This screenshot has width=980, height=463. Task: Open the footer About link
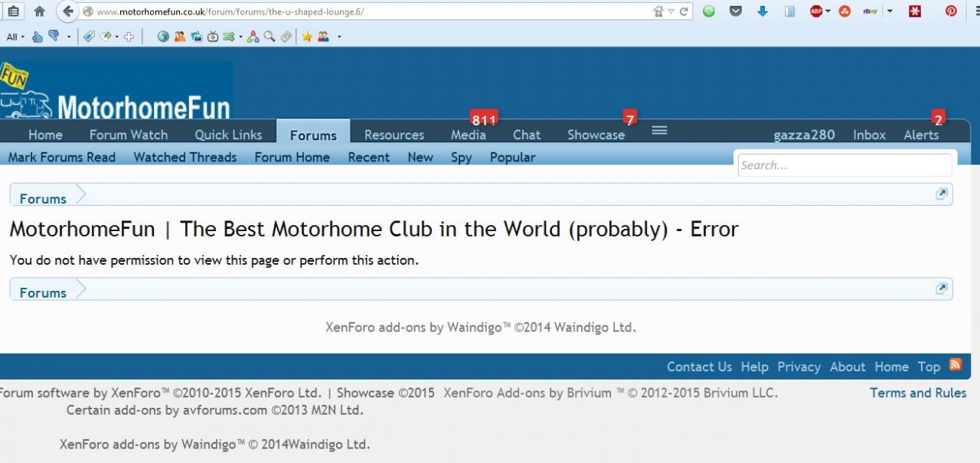click(x=848, y=367)
